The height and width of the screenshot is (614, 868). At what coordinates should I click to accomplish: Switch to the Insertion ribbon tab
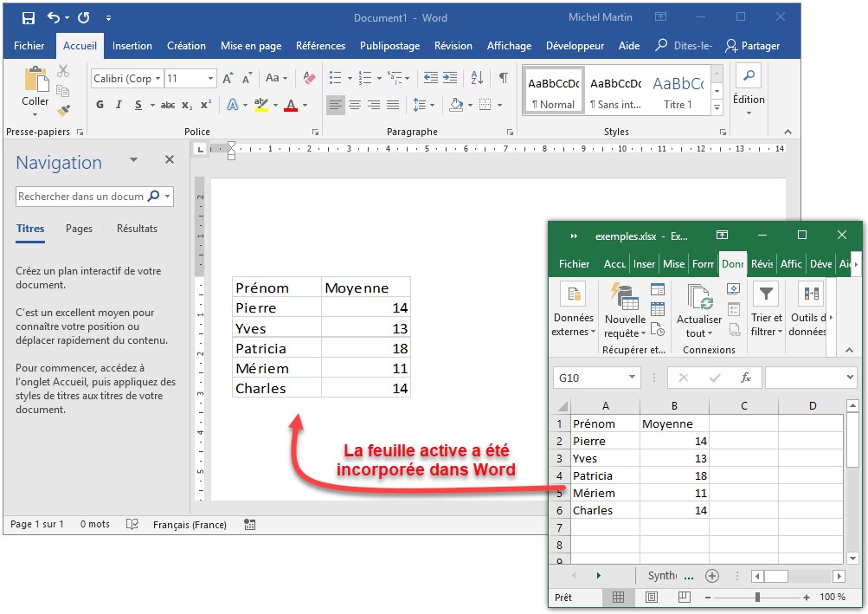click(x=132, y=46)
